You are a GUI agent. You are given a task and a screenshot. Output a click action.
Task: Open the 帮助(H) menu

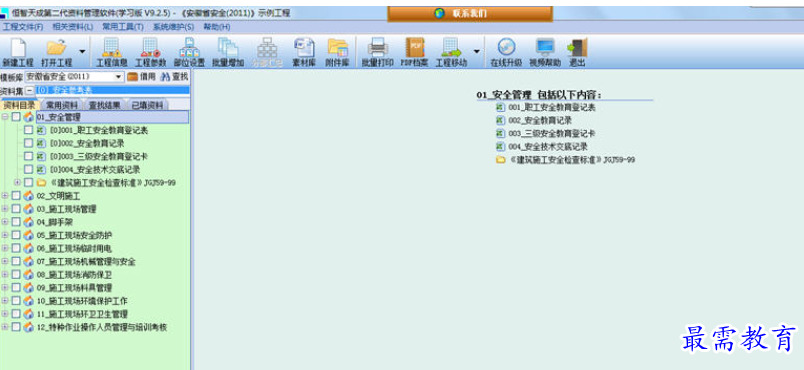(216, 27)
